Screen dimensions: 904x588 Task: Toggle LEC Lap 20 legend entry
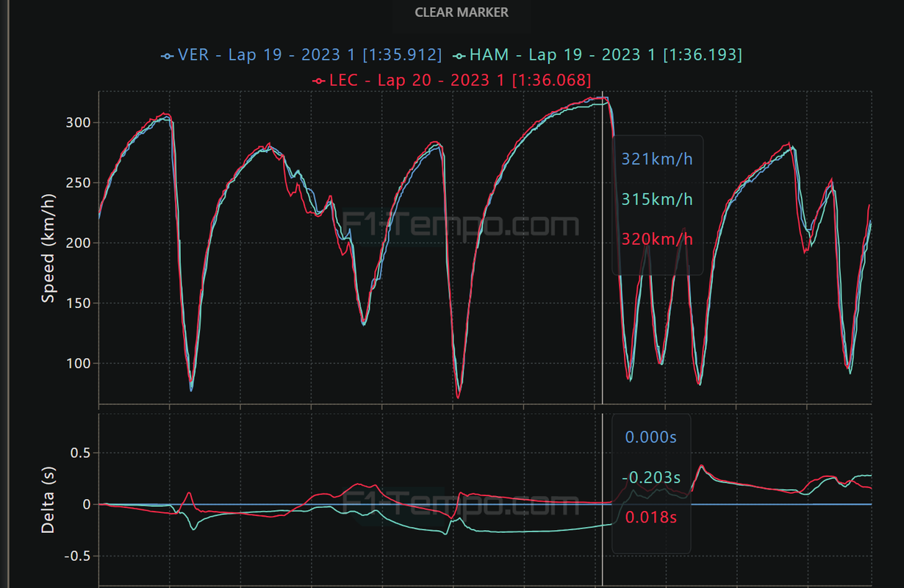point(452,79)
